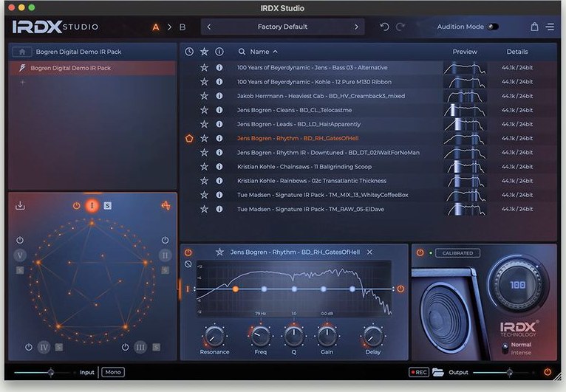Click the Freq knob
This screenshot has width=566, height=392.
point(260,336)
